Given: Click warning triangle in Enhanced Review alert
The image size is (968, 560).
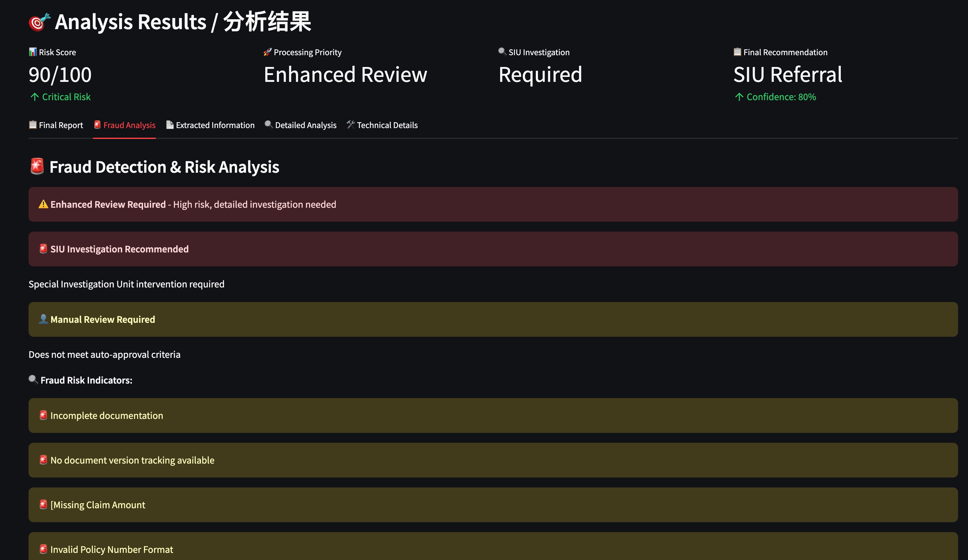Looking at the screenshot, I should pos(43,204).
